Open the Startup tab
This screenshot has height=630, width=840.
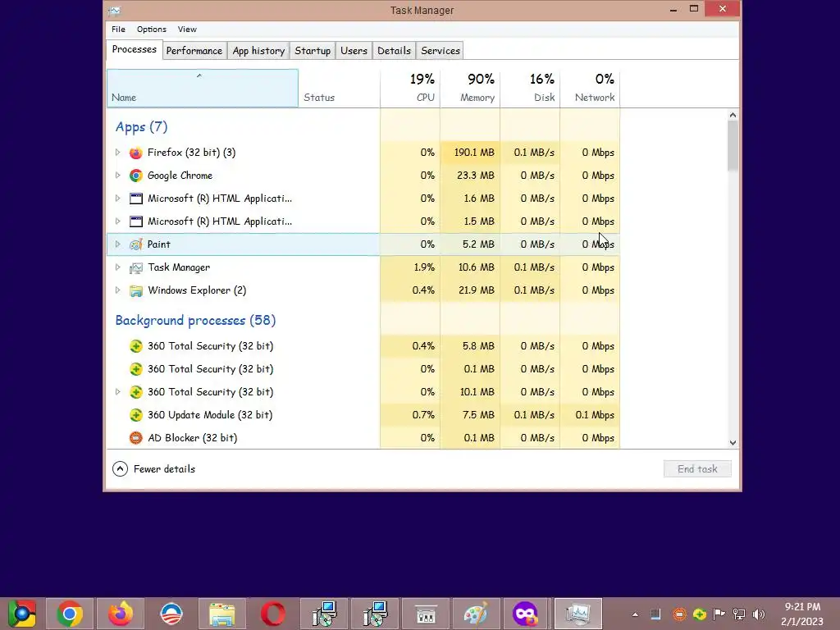point(313,51)
